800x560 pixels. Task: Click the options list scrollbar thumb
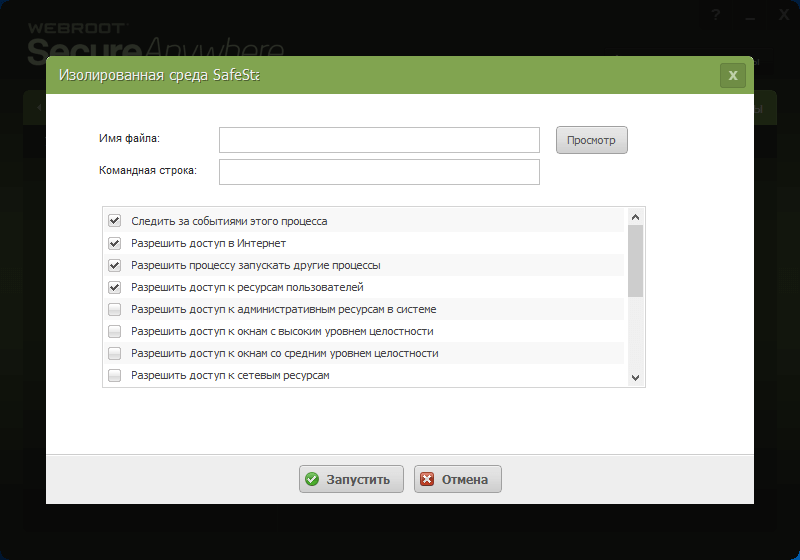click(x=635, y=261)
